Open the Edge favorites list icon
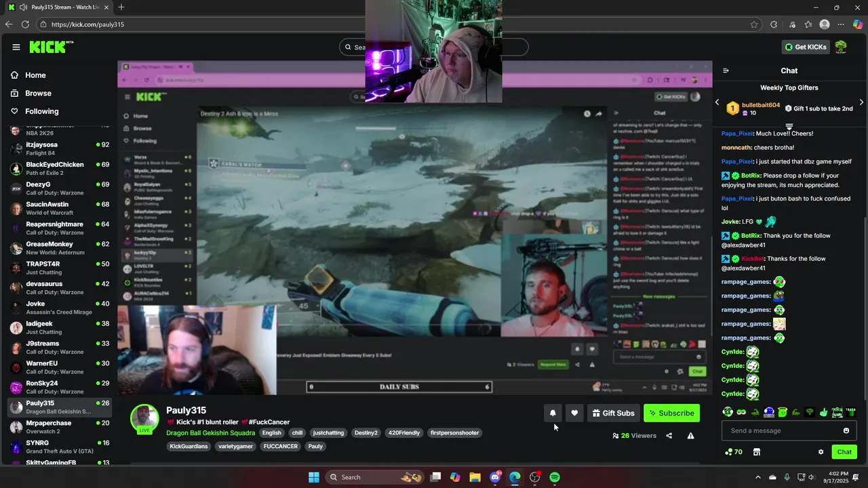The width and height of the screenshot is (868, 488). 808,24
